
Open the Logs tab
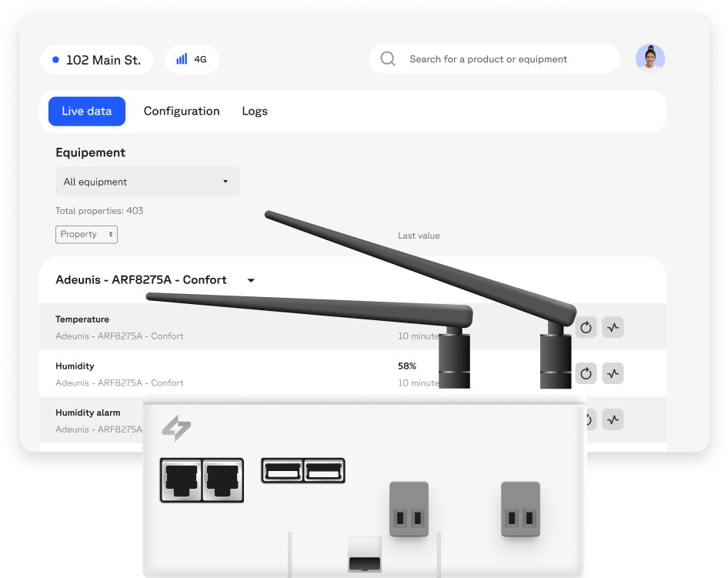pos(255,111)
